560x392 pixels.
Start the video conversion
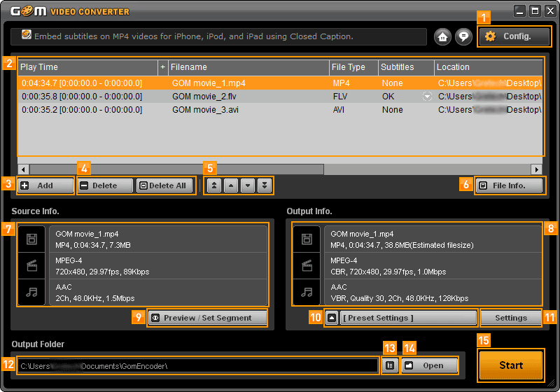point(511,365)
